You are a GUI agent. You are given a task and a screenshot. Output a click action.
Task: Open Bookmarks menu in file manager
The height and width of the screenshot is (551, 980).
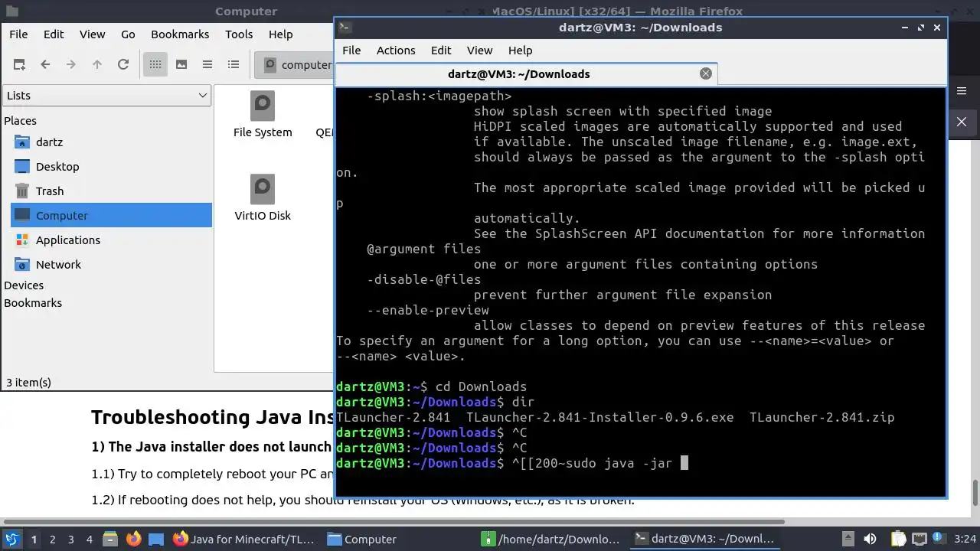[x=180, y=34]
